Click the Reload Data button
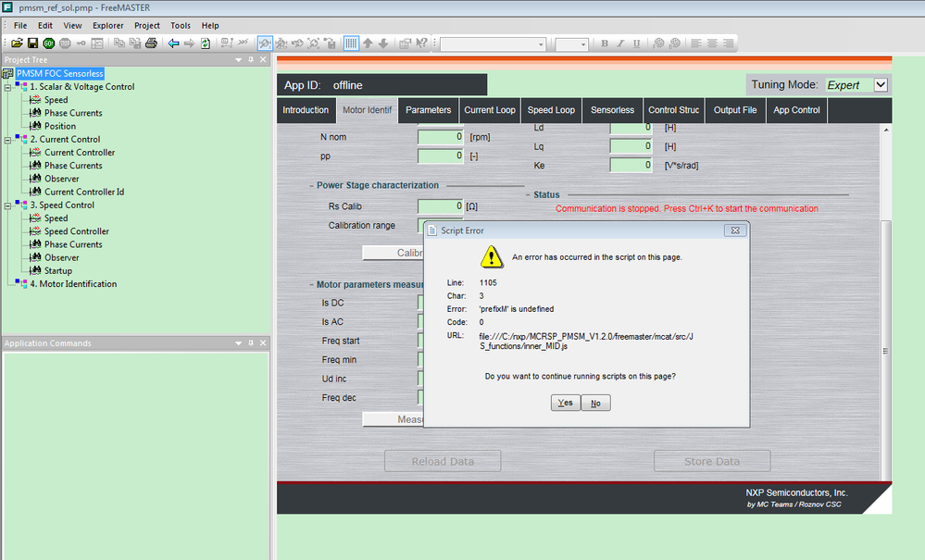The image size is (925, 560). coord(443,461)
